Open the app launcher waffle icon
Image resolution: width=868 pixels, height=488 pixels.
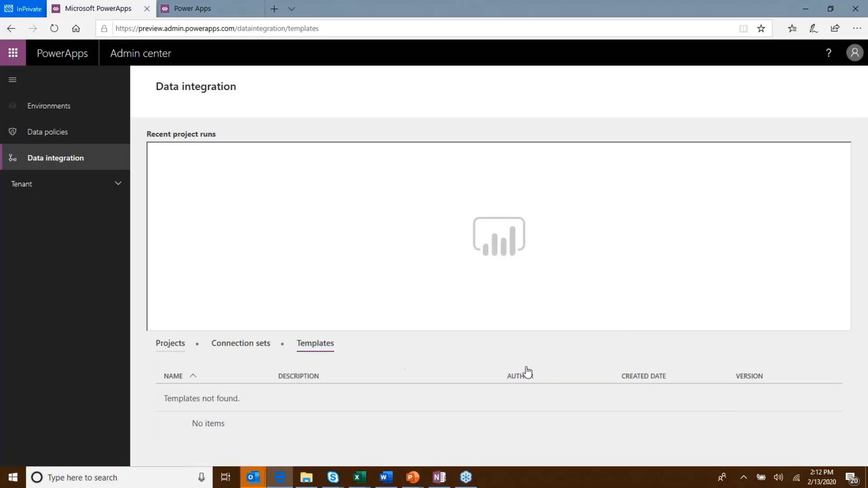(x=13, y=52)
